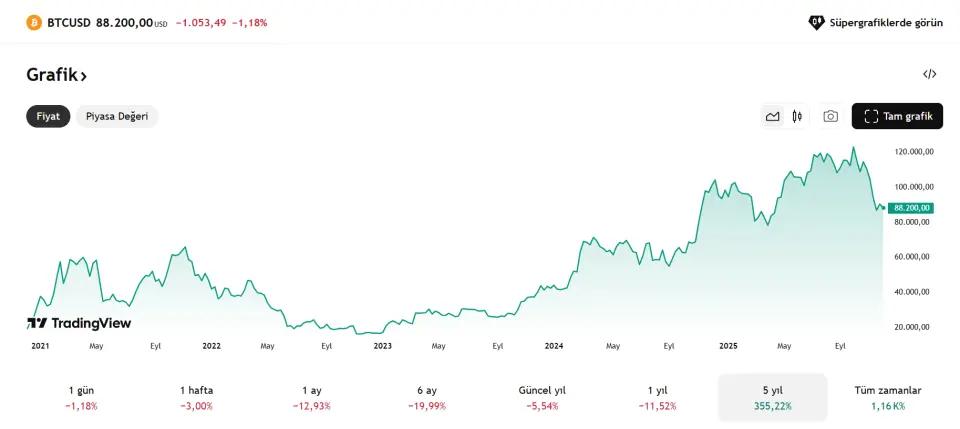Screen dimensions: 960x429
Task: Switch to area chart style
Action: click(772, 116)
